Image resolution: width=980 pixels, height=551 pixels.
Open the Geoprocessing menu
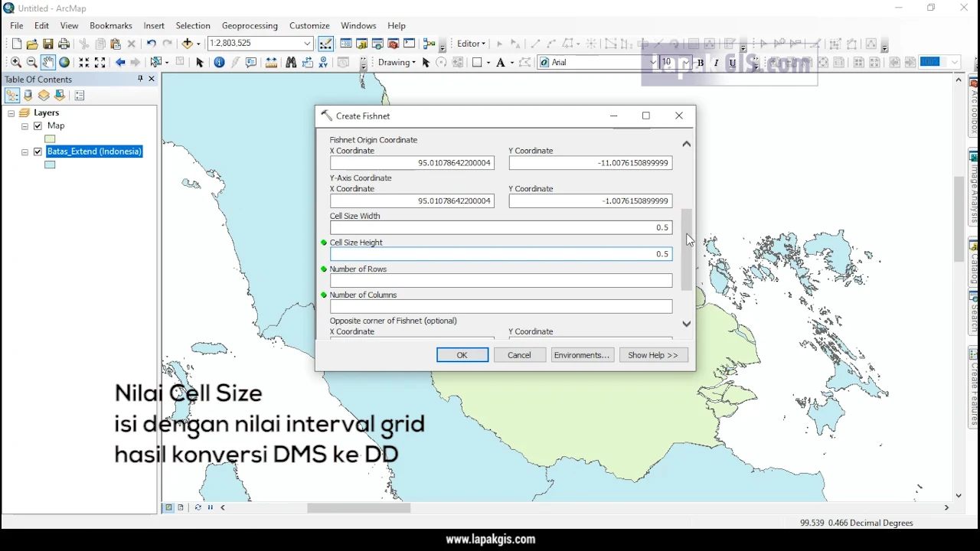[x=250, y=25]
